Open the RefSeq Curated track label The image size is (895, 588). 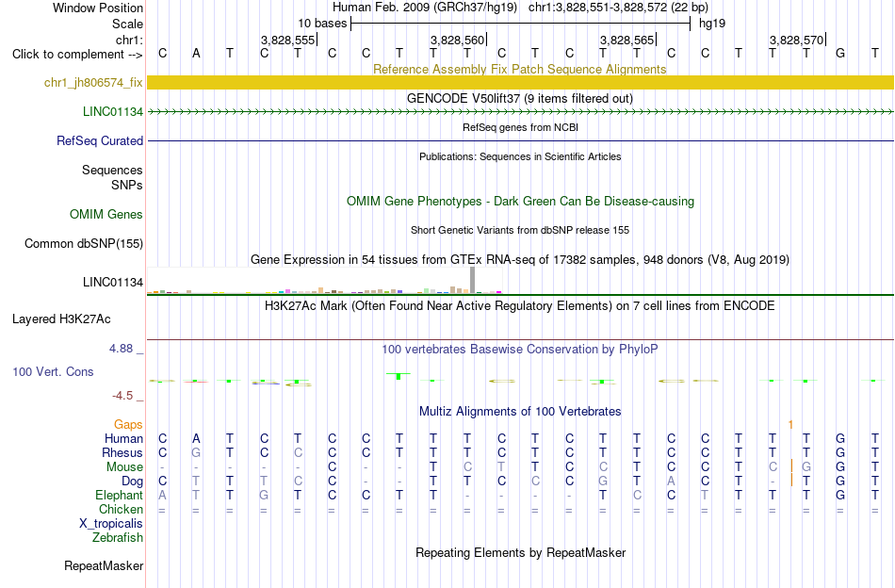(x=100, y=140)
